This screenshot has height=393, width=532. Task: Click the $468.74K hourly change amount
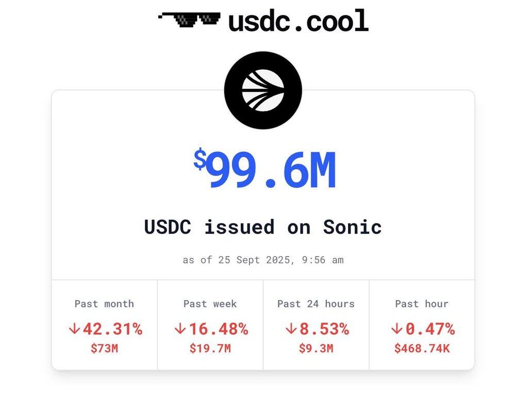click(422, 349)
